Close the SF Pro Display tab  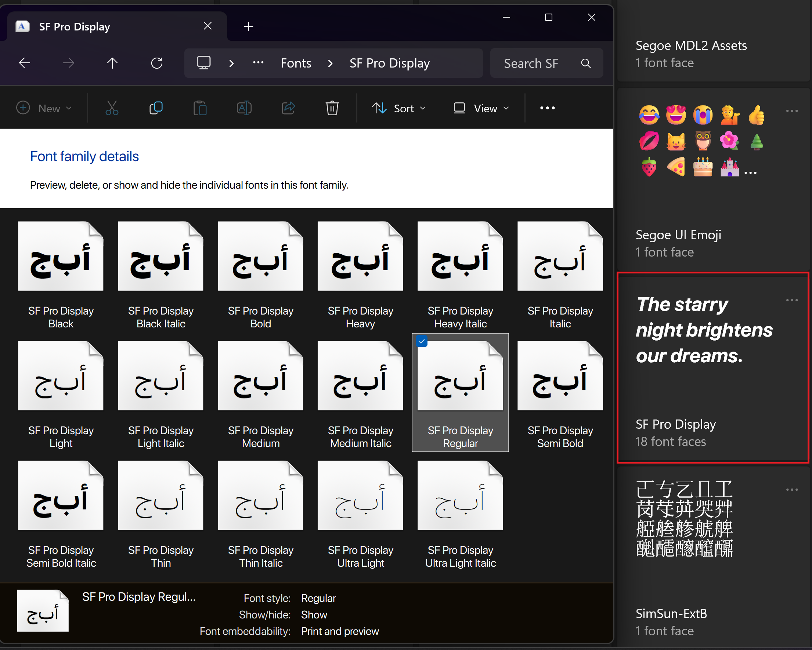(x=207, y=26)
